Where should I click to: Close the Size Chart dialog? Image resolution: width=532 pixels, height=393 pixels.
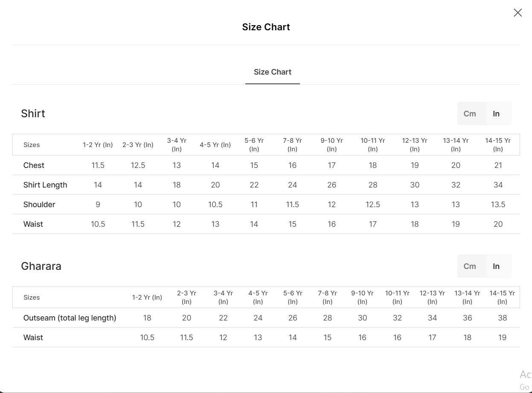click(x=517, y=13)
